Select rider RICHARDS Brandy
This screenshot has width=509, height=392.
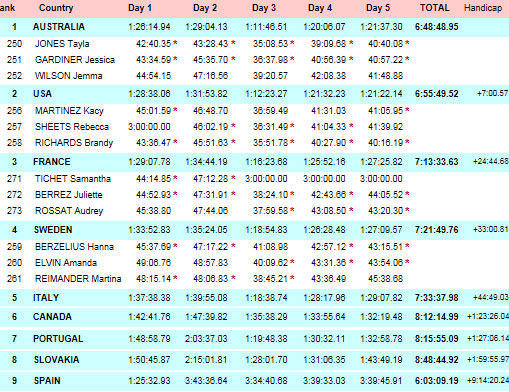tap(74, 143)
